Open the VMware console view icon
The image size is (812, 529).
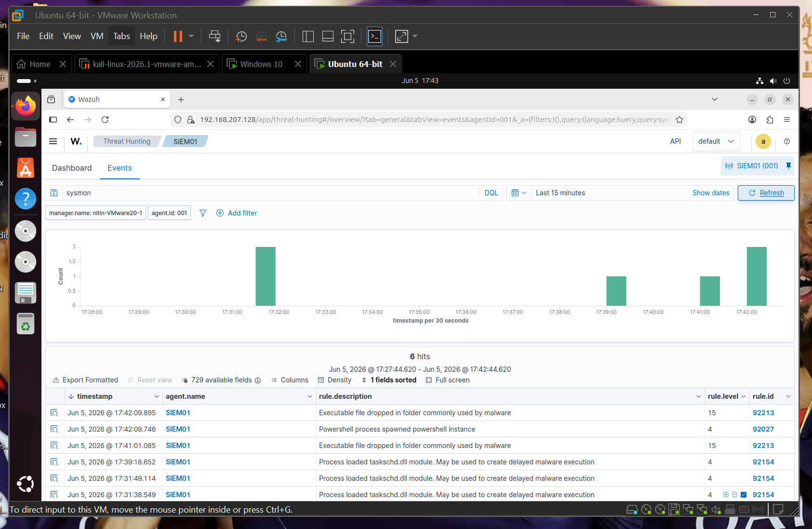[x=374, y=36]
